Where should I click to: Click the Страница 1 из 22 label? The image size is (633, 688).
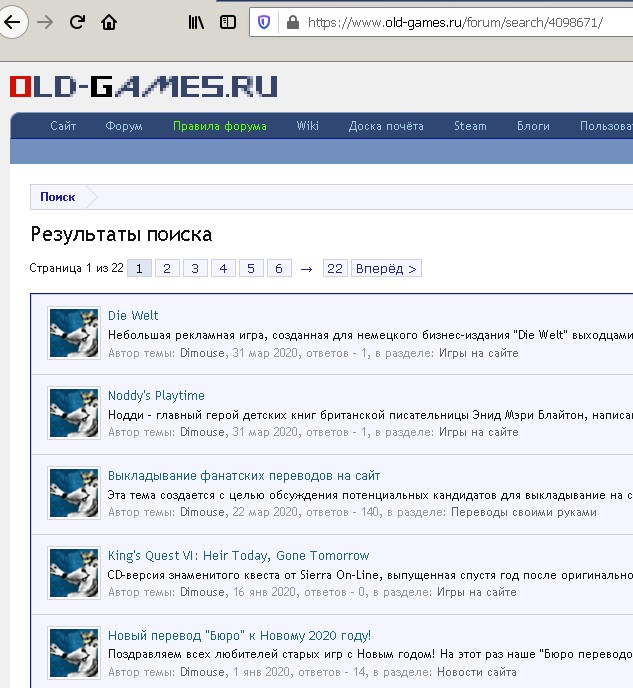point(76,268)
